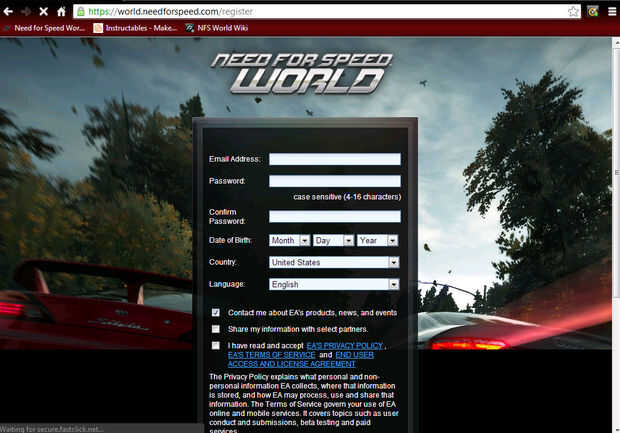Click the Confirm Password field

click(335, 216)
